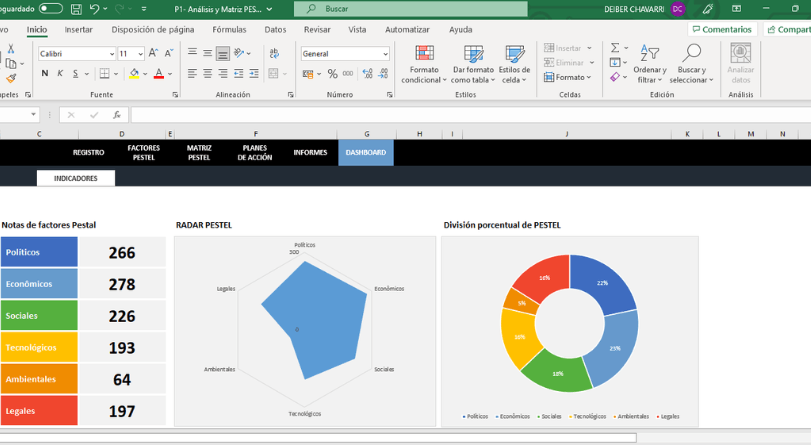811x445 pixels.
Task: Decrease the indent level
Action: (238, 73)
